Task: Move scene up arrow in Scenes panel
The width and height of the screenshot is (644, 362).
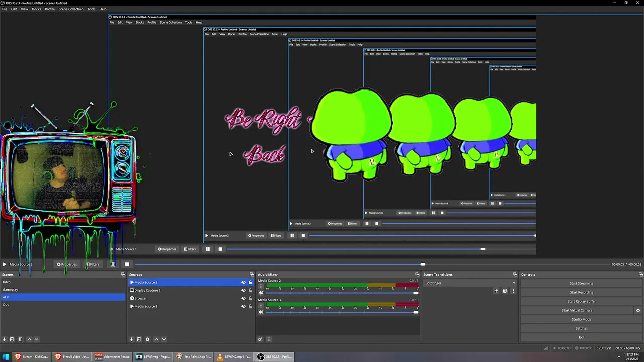Action: (x=29, y=339)
